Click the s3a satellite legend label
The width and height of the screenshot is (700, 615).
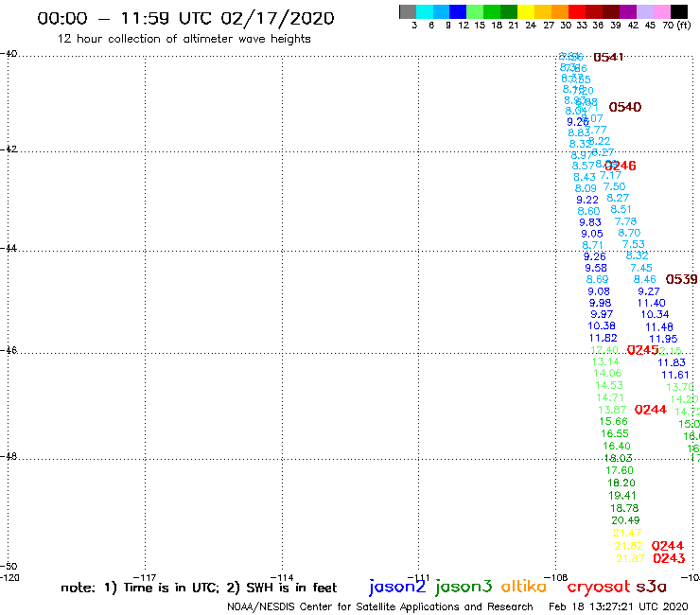[x=652, y=587]
